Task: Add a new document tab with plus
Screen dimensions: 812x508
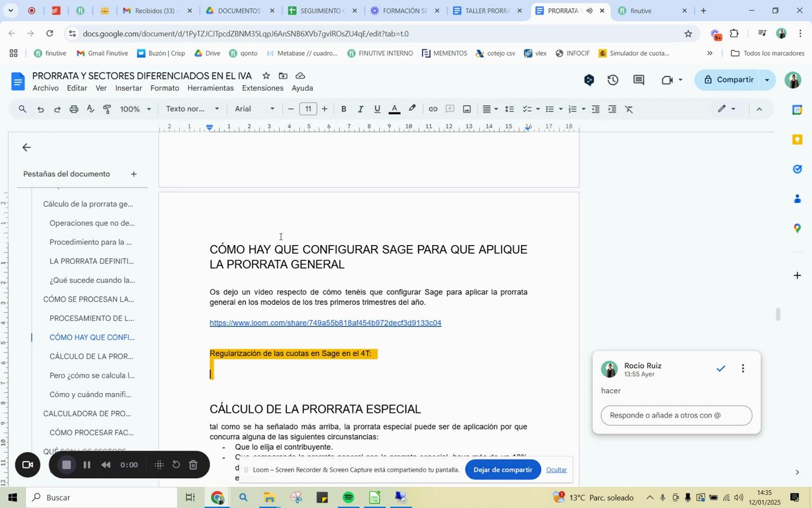Action: pyautogui.click(x=134, y=174)
